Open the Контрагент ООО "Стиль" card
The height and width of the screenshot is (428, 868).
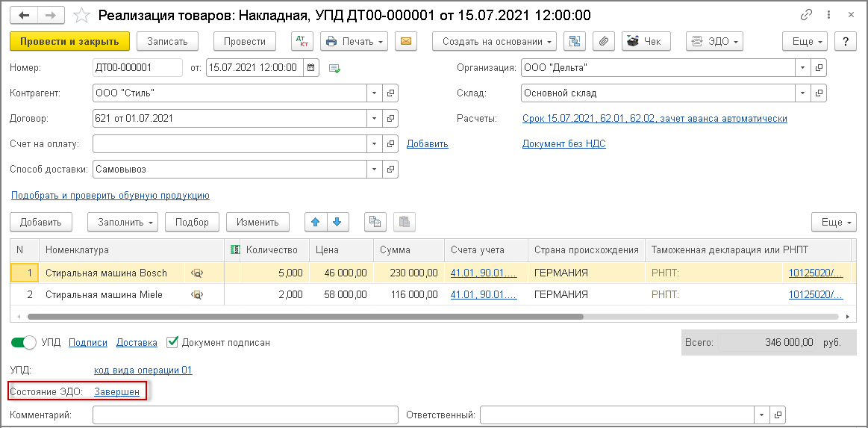coord(391,93)
